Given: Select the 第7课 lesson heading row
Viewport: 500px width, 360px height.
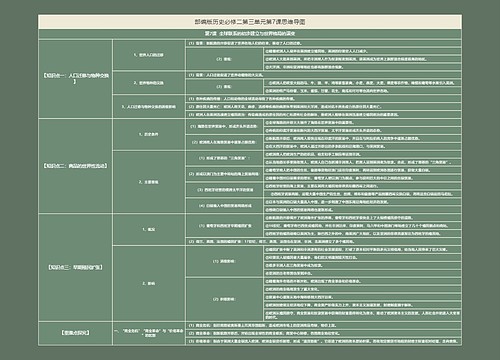Looking at the screenshot, I should 250,34.
